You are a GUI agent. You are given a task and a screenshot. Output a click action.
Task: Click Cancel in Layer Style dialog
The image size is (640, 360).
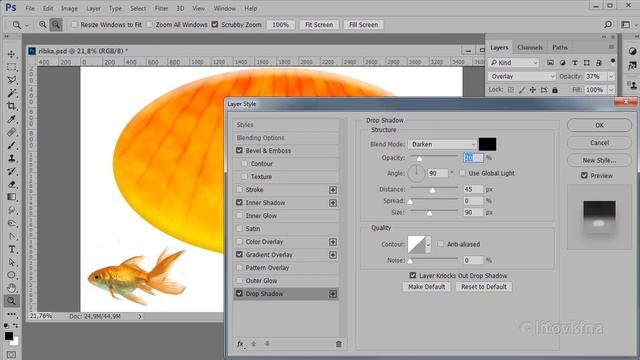[599, 143]
